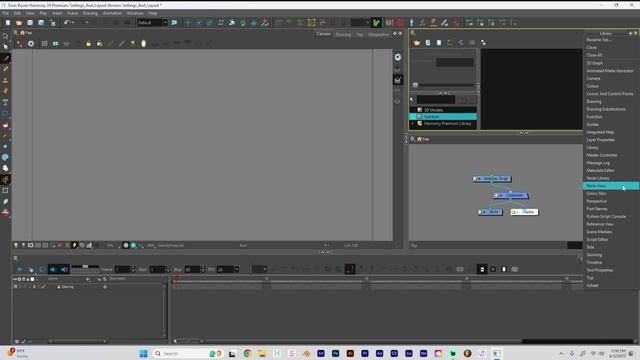Select the Text tool in the tools toolbar
Image resolution: width=640 pixels, height=360 pixels.
5,102
